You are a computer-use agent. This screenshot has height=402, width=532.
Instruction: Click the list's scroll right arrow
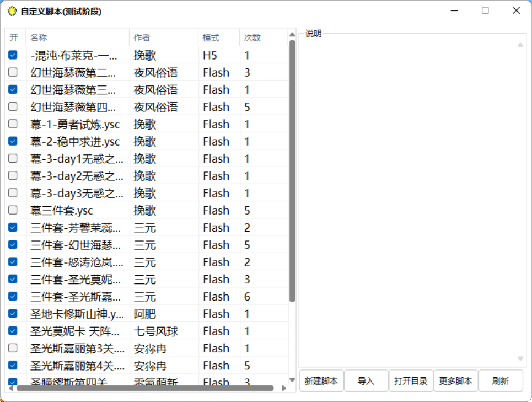pos(284,388)
